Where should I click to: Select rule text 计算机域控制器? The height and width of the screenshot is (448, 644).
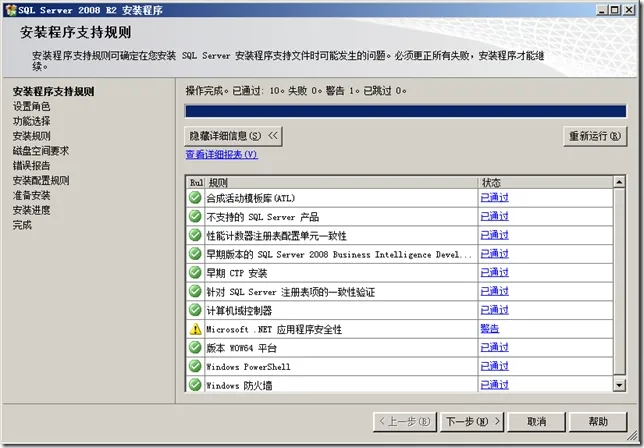coord(239,311)
